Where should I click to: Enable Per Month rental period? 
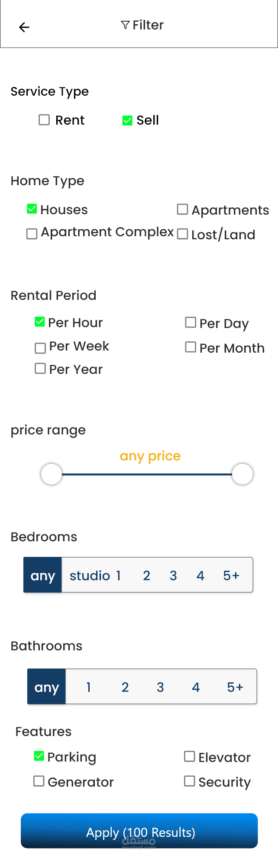pyautogui.click(x=191, y=347)
